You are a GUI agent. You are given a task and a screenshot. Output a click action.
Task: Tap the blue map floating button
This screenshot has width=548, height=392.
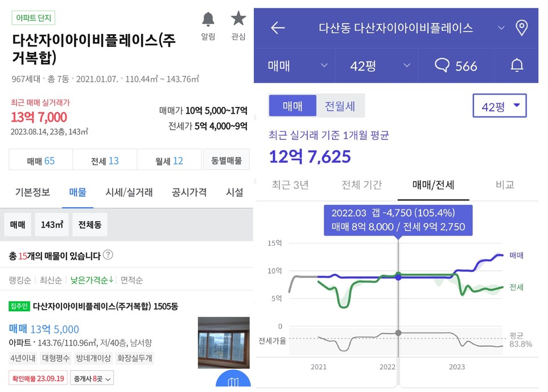233,379
